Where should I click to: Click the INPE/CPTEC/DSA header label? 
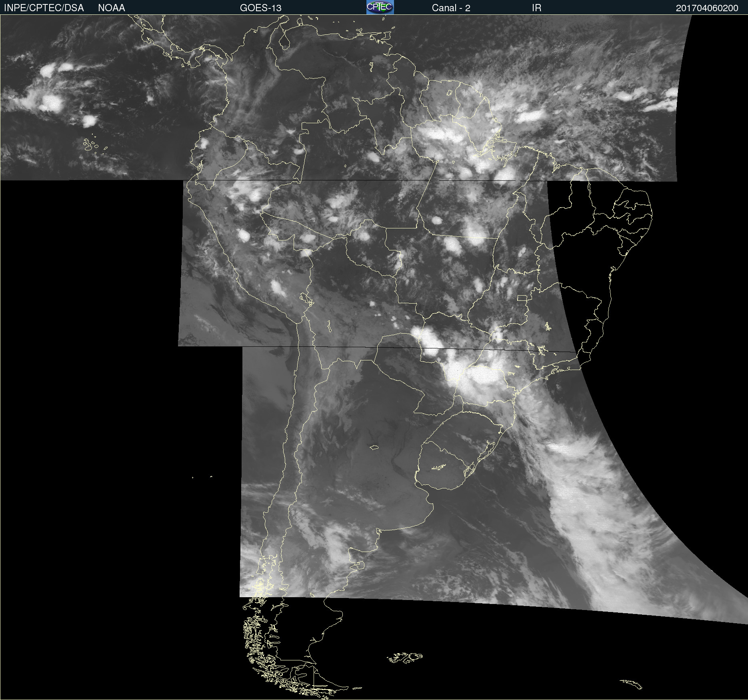pyautogui.click(x=44, y=8)
